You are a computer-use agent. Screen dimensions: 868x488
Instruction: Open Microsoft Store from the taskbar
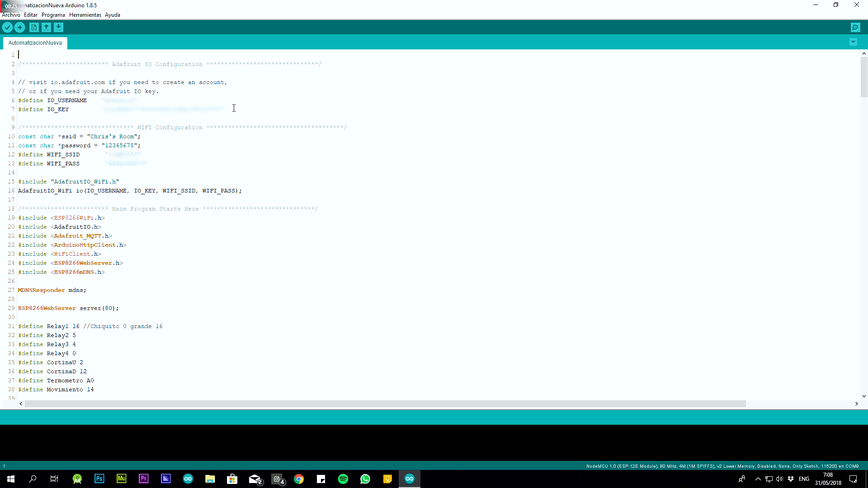click(x=232, y=479)
